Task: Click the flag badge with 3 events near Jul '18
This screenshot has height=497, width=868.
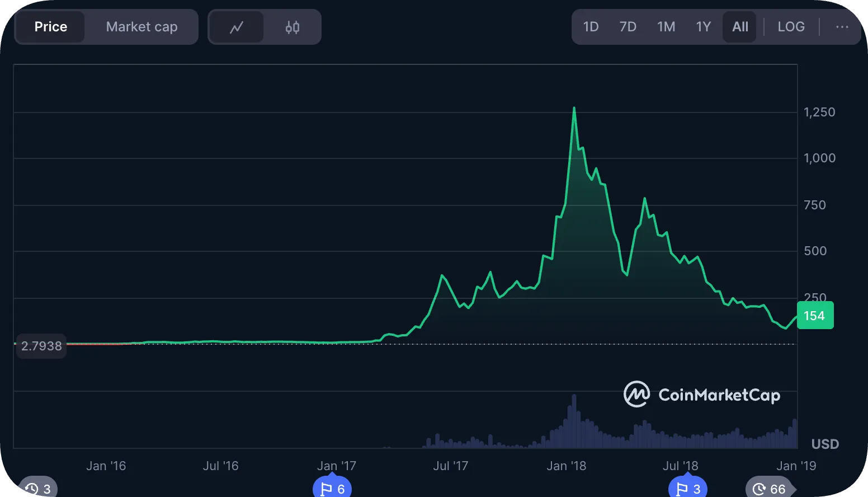Action: [687, 487]
